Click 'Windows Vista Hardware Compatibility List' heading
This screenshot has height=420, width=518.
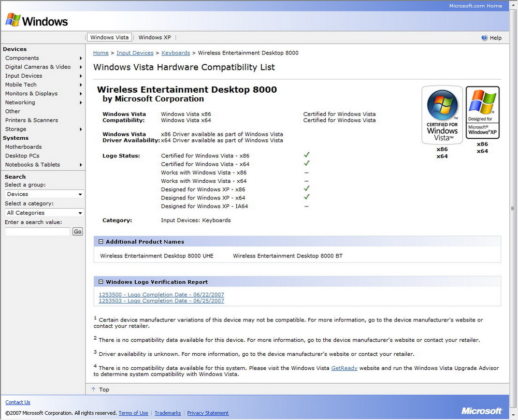[184, 67]
